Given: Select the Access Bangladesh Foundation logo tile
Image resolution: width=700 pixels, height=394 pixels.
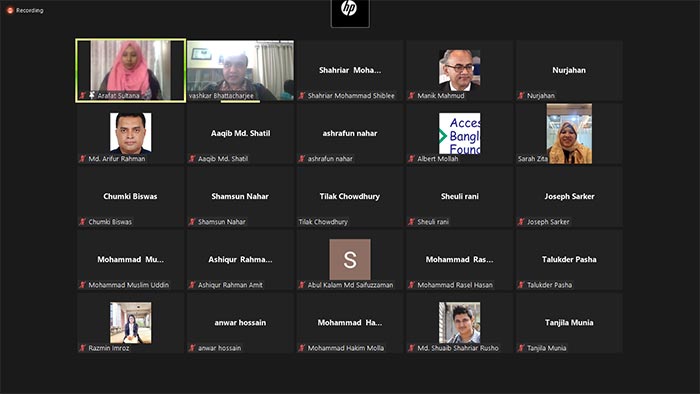Looking at the screenshot, I should click(460, 133).
